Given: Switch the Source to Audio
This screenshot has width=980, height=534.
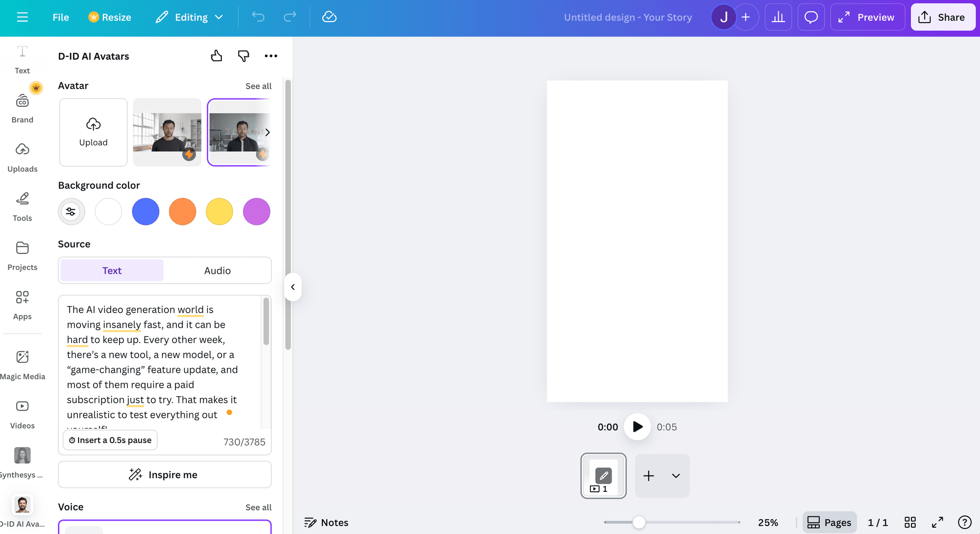Looking at the screenshot, I should [217, 270].
